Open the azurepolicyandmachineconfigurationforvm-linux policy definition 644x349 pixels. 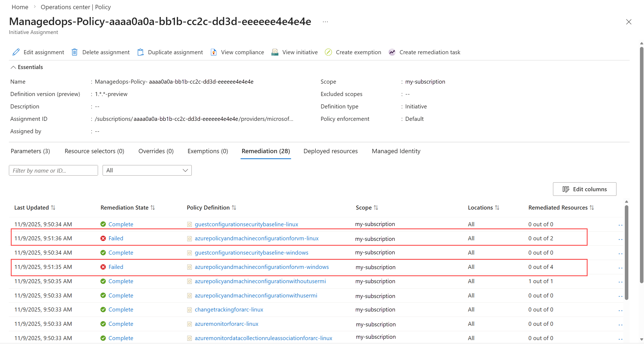click(x=257, y=238)
